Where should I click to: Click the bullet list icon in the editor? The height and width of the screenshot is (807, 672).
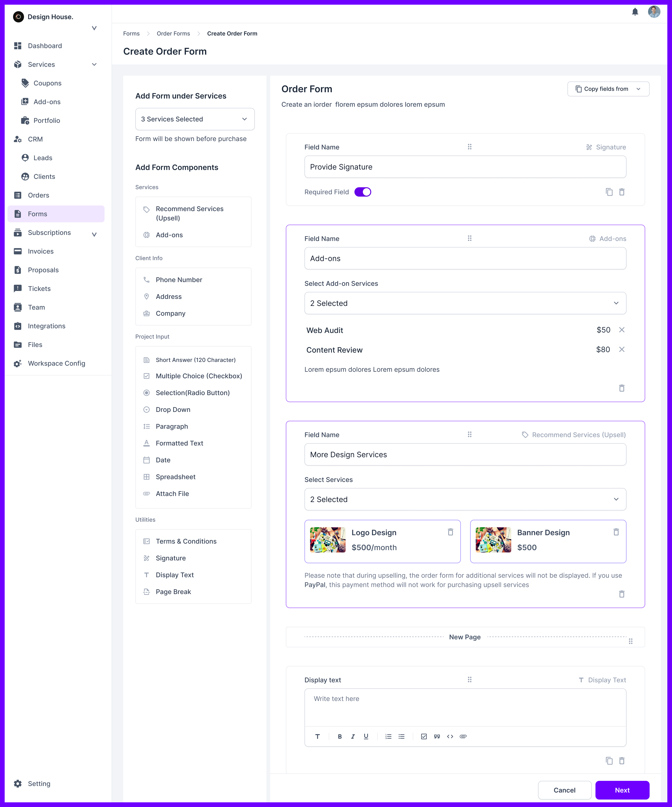click(x=401, y=736)
